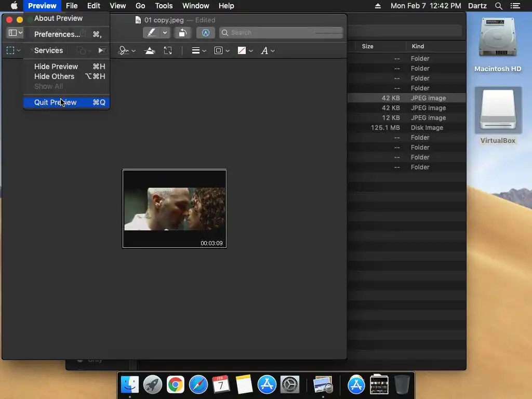Click the Adjust Size icon
This screenshot has width=532, height=399.
pos(168,50)
